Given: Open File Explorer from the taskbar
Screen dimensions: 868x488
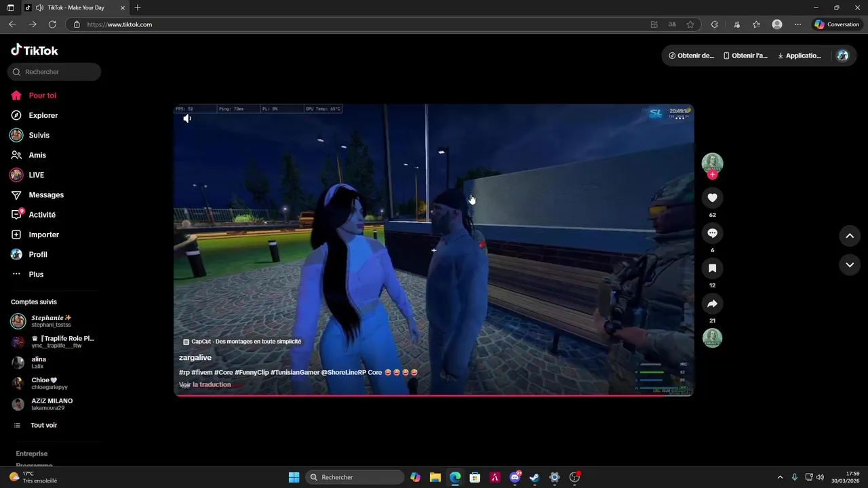Looking at the screenshot, I should click(x=435, y=477).
